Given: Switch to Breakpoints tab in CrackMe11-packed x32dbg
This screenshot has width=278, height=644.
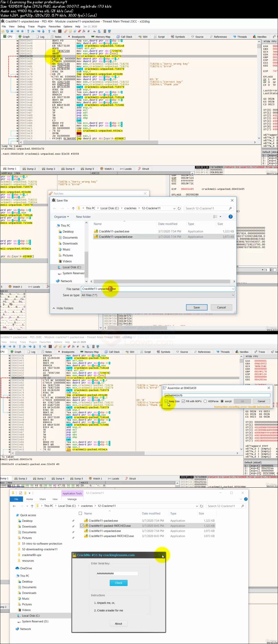Looking at the screenshot, I should 66,352.
